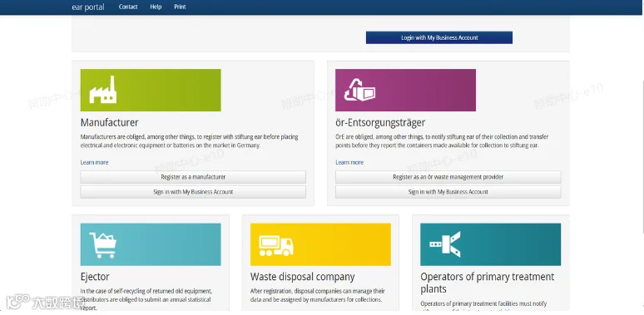Open the ear portal logo link
644x315 pixels.
(88, 7)
